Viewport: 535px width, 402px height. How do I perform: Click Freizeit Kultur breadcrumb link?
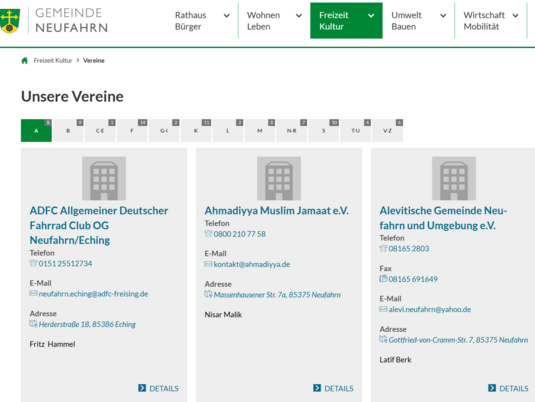point(53,60)
